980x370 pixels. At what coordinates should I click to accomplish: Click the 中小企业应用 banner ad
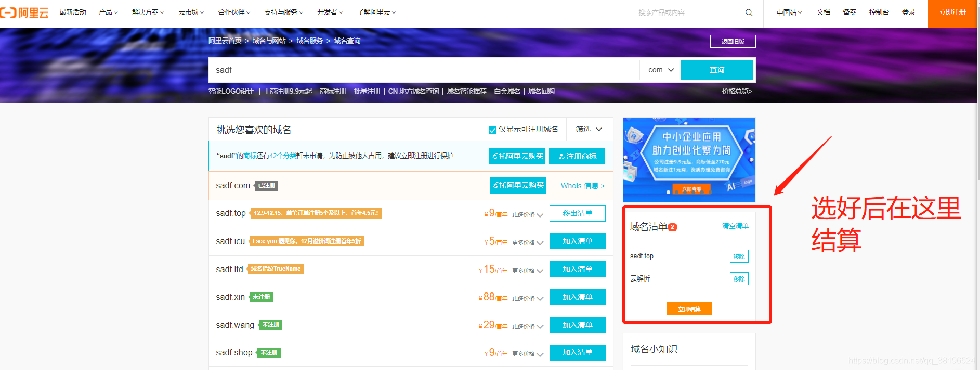[689, 160]
